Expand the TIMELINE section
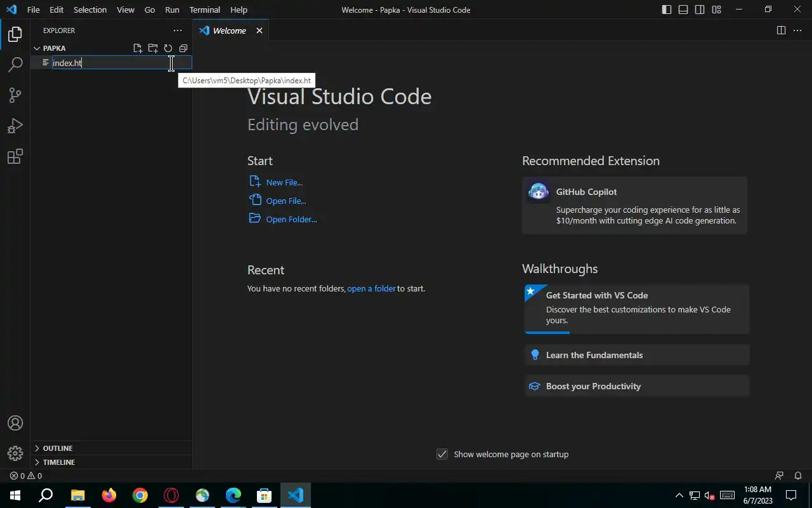Screen dimensions: 812x508 (x=111, y=462)
